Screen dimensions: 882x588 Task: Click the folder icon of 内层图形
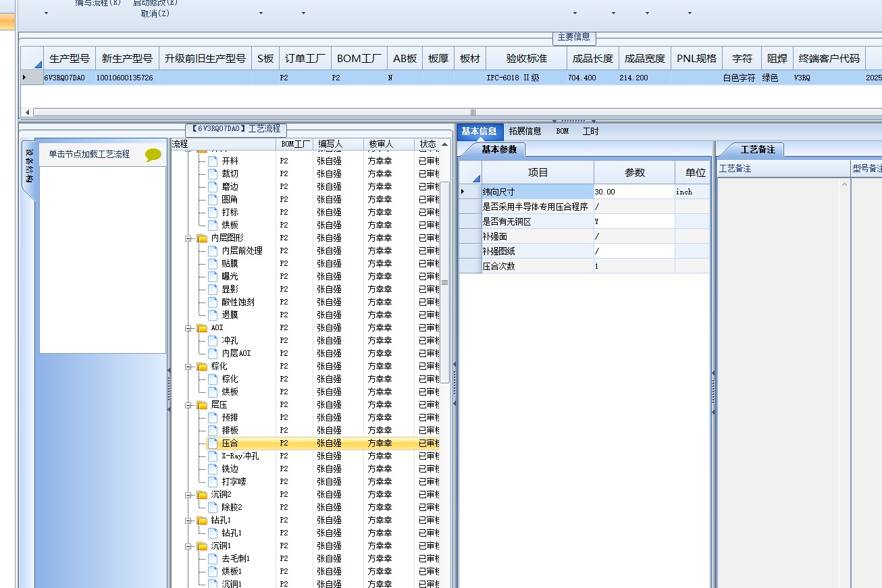[x=202, y=238]
